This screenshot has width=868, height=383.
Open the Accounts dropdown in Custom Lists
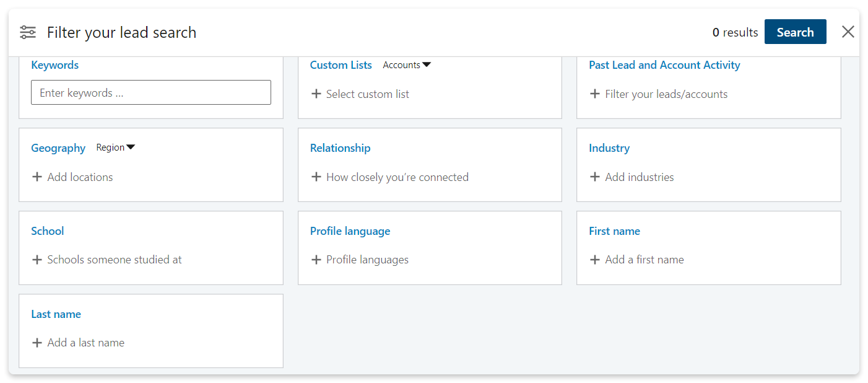407,65
